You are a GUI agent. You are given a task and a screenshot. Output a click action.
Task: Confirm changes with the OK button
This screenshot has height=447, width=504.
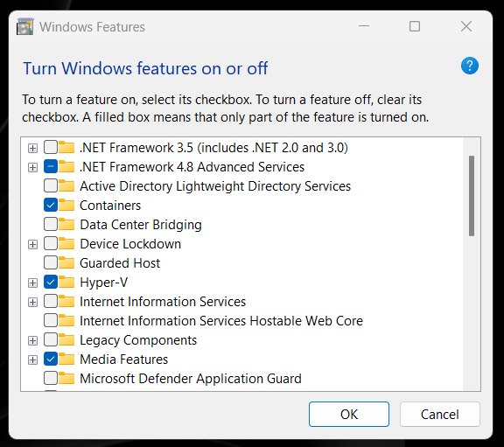click(349, 415)
